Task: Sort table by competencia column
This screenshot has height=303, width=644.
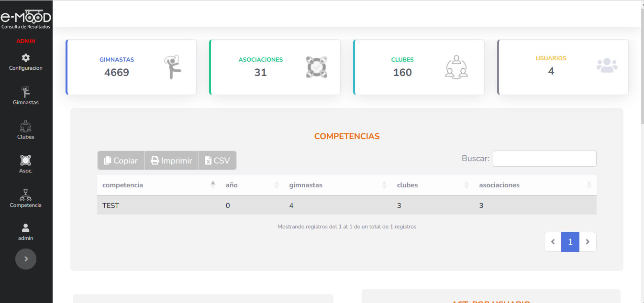Action: pyautogui.click(x=122, y=185)
